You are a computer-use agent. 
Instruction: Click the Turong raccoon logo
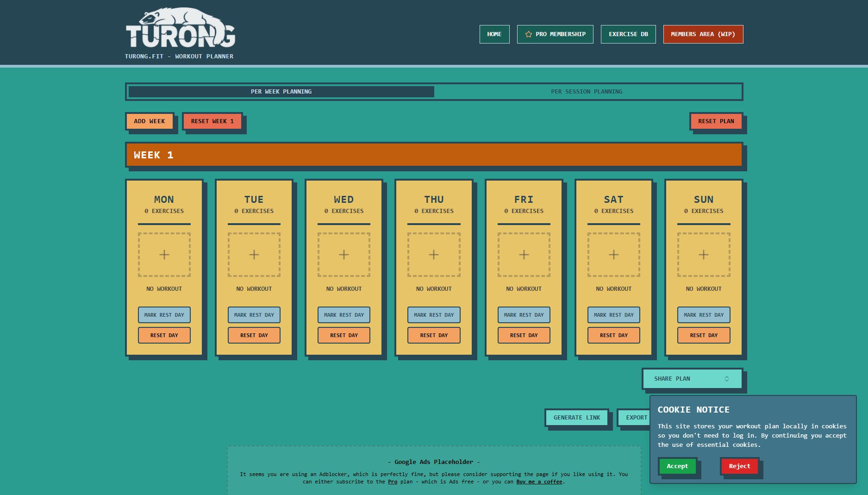point(180,28)
